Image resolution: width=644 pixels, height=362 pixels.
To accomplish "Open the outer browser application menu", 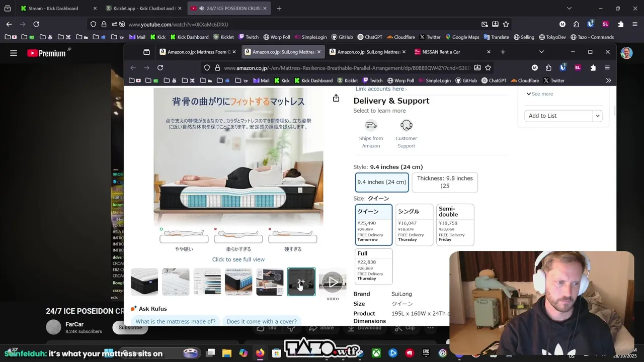I will (x=634, y=24).
